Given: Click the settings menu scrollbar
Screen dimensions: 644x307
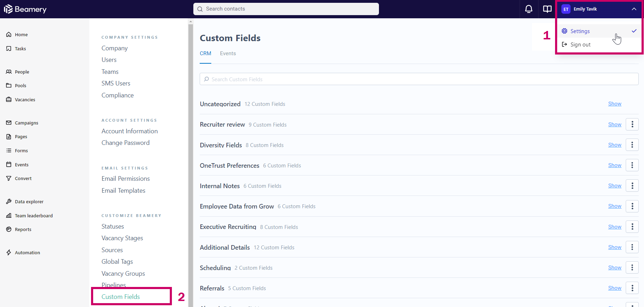Looking at the screenshot, I should tap(191, 165).
